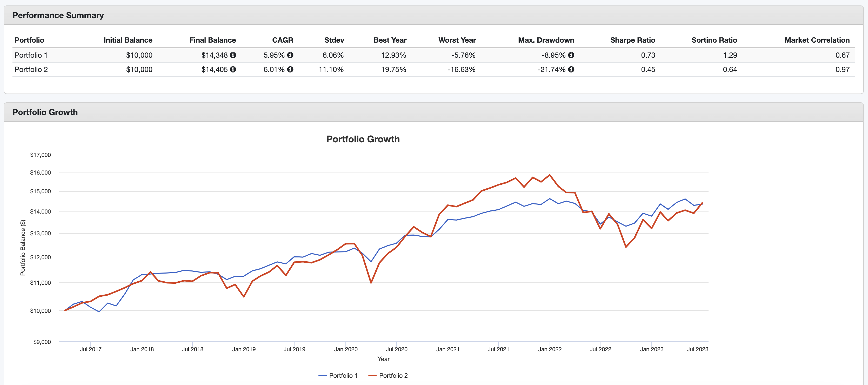Click info icon beside -8.95% Max. Drawdown

[x=571, y=55]
